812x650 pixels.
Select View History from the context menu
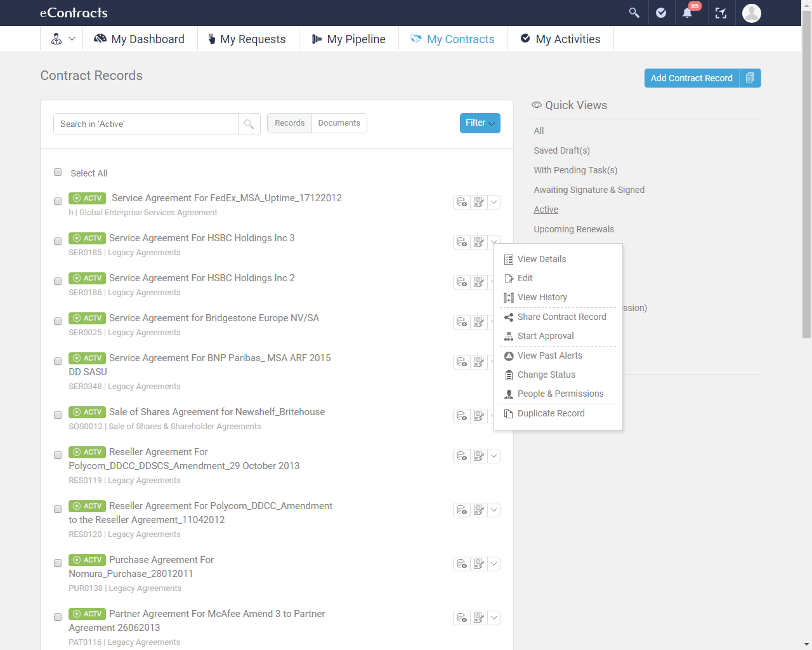coord(542,297)
